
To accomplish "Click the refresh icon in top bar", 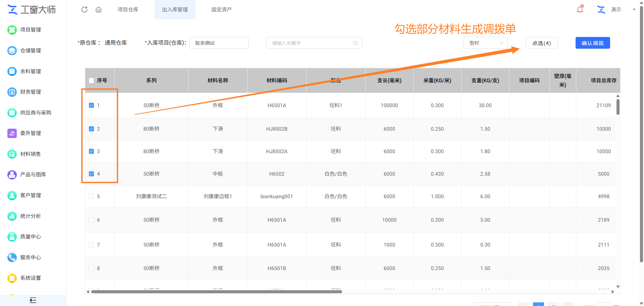I will [x=85, y=9].
